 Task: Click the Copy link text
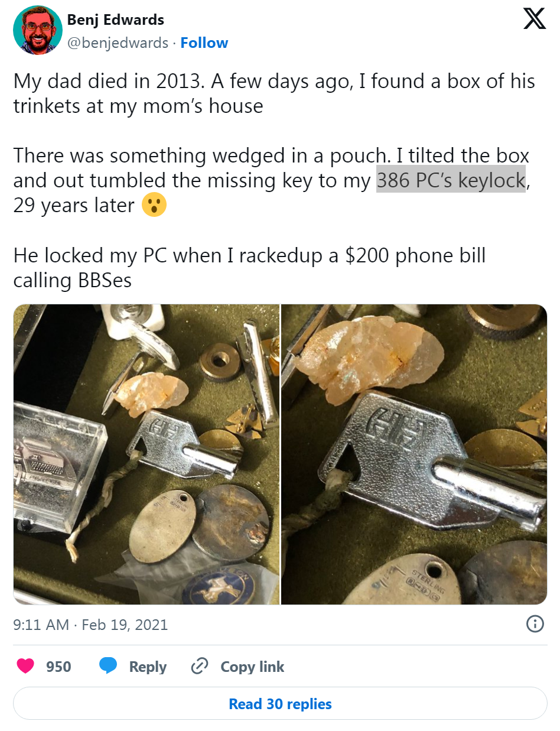(x=252, y=667)
